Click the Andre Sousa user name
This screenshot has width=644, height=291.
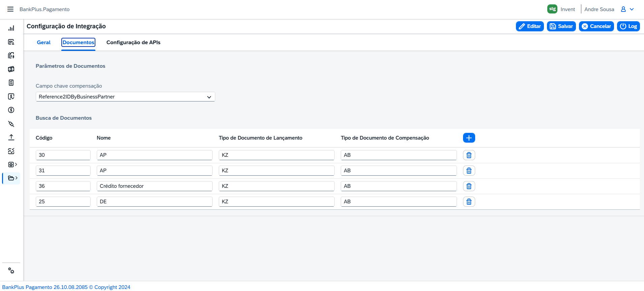(x=599, y=9)
